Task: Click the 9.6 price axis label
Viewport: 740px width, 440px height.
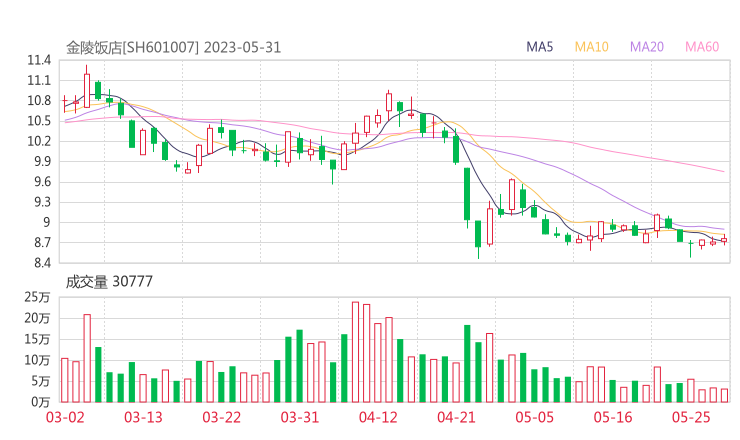Action: (42, 182)
